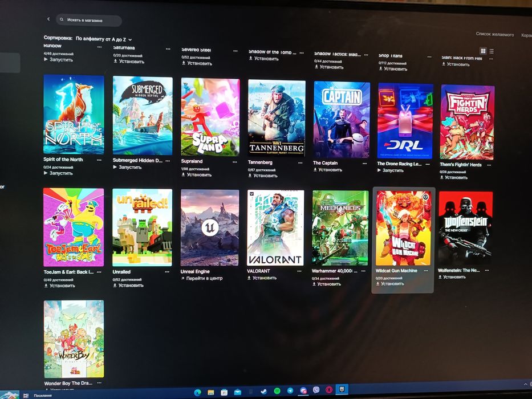Open more options for The Drone Racing League

(428, 164)
